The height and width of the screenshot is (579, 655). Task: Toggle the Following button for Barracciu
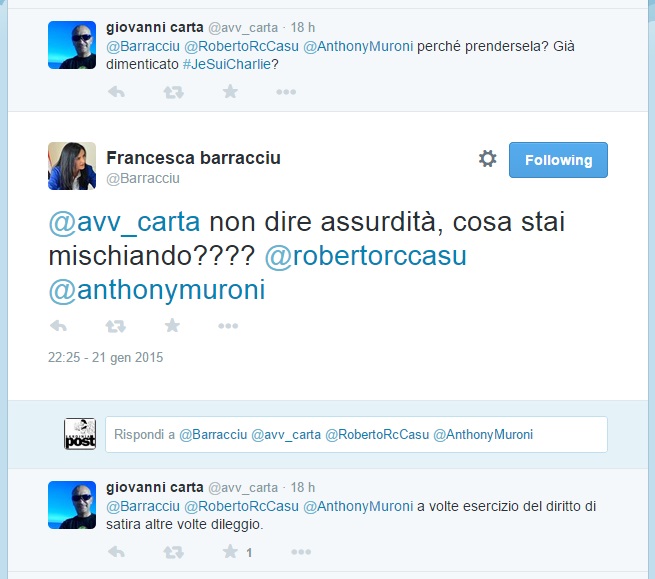click(558, 160)
